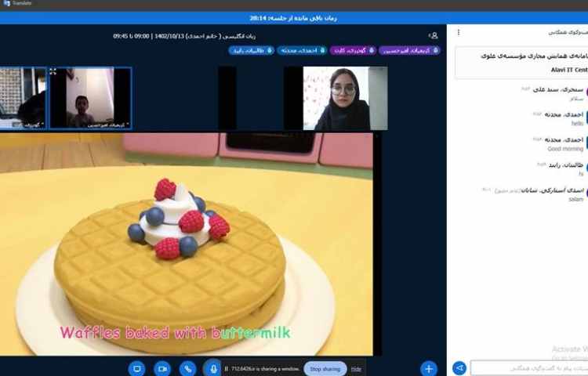Click the screen share button in bottom toolbar
Viewport: 588px width, 376px height.
[x=137, y=368]
